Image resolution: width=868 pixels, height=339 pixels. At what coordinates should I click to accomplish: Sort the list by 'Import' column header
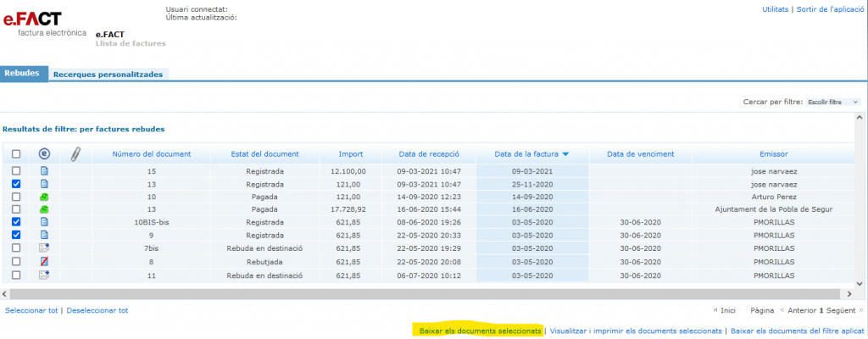350,154
